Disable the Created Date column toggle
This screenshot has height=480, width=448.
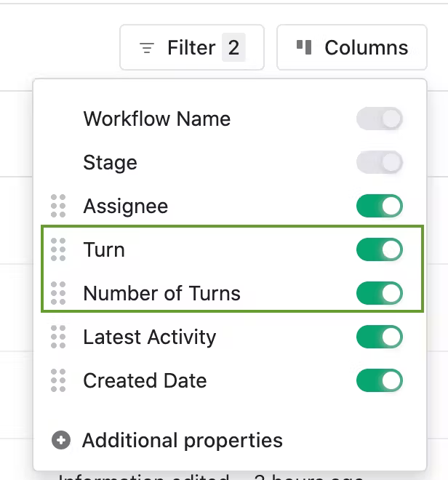(379, 380)
